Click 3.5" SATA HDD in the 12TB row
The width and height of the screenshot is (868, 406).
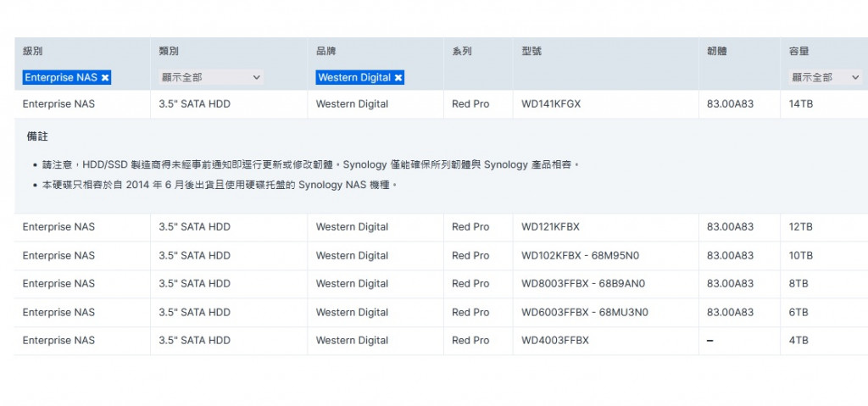(194, 226)
